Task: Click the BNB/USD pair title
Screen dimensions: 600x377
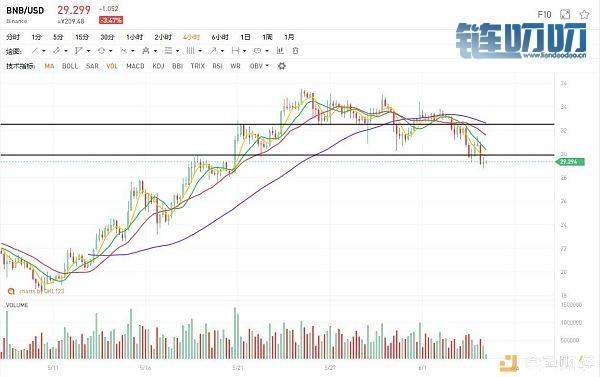Action: pyautogui.click(x=25, y=10)
